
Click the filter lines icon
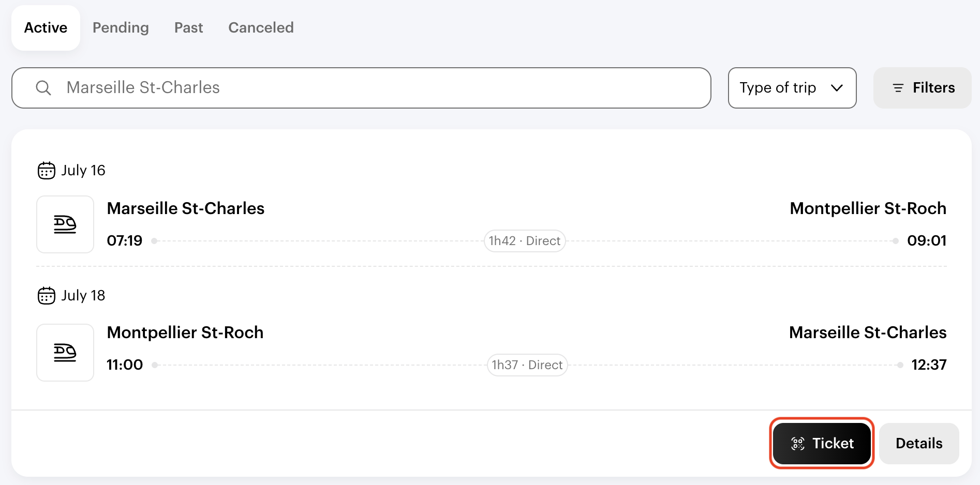click(898, 88)
